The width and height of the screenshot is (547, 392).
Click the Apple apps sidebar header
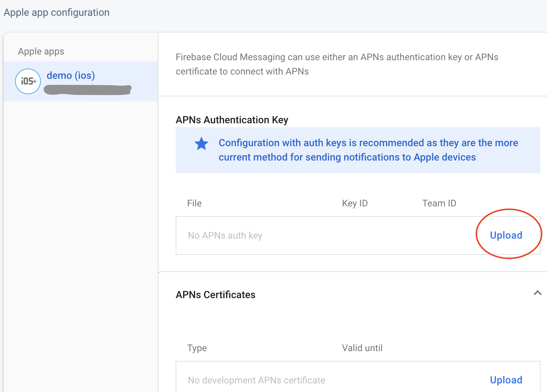[41, 51]
